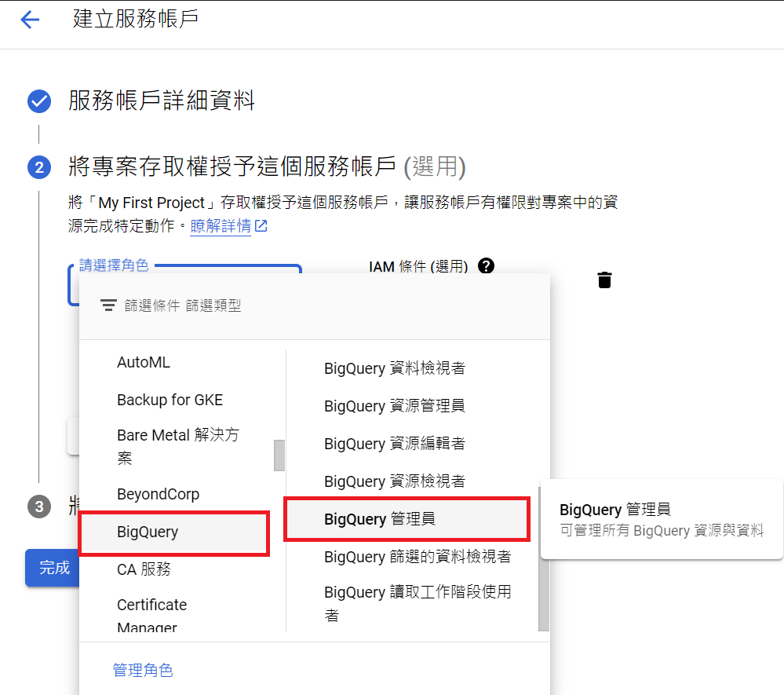Click the 建立服務帳戶 page title
The height and width of the screenshot is (695, 784).
(136, 19)
